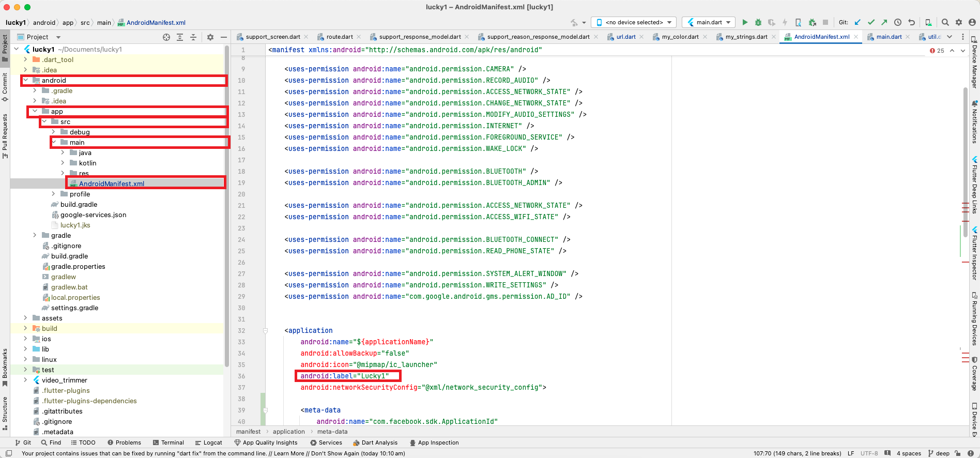Click the Git commit checkmark icon
The image size is (980, 458).
[871, 22]
